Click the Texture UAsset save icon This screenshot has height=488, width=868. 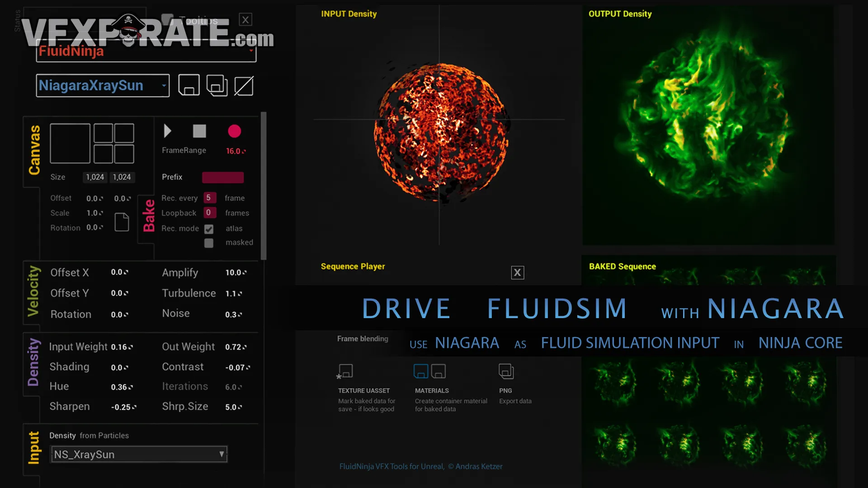click(345, 371)
